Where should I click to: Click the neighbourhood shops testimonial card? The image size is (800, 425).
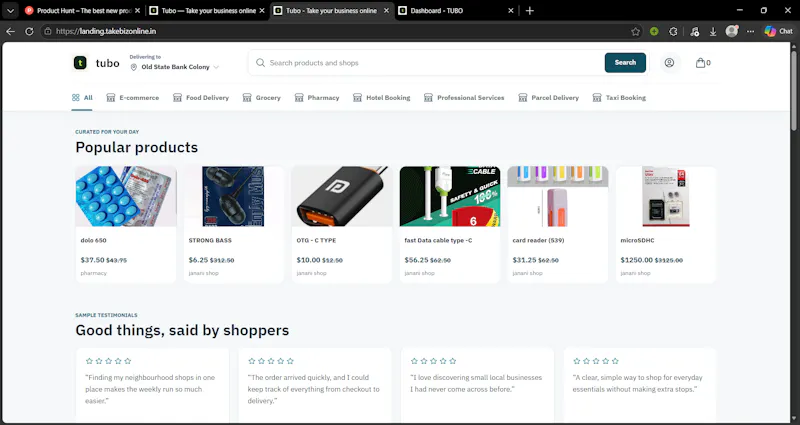(x=153, y=384)
